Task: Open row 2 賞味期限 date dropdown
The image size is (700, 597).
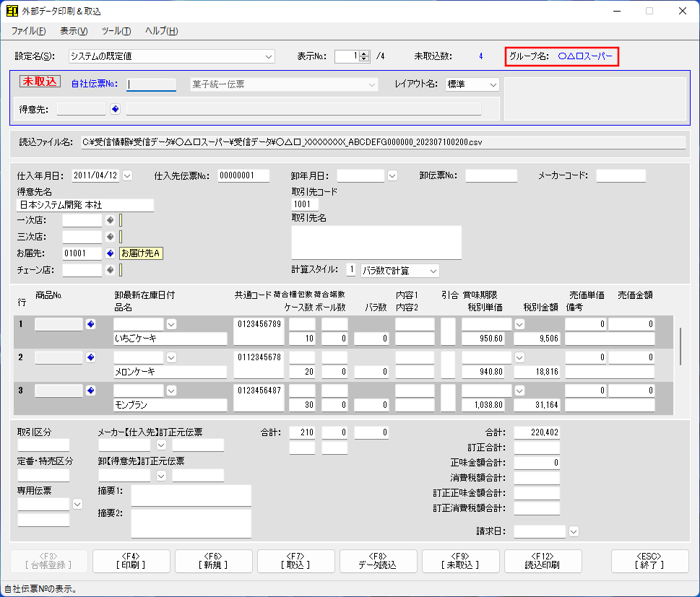Action: click(519, 357)
